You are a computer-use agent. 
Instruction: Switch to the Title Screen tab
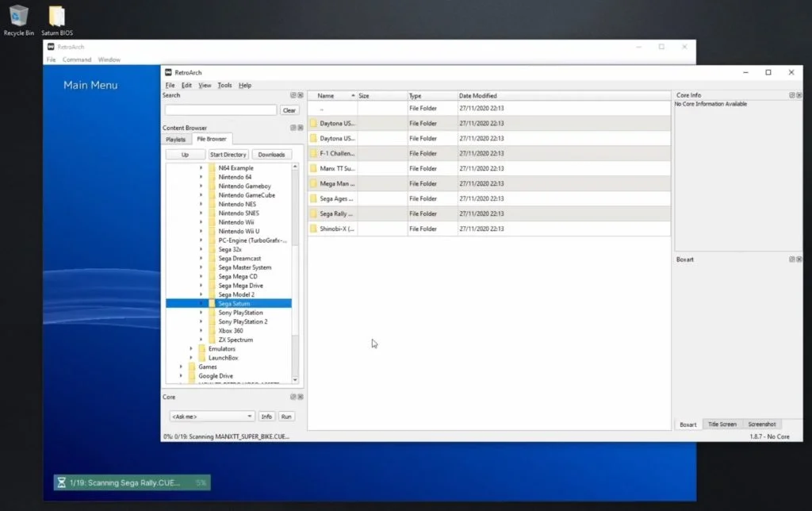[x=722, y=425]
